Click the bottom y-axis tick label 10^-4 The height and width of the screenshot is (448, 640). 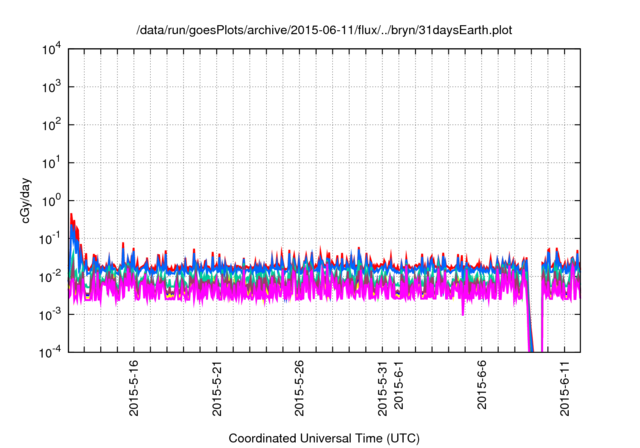pyautogui.click(x=49, y=353)
